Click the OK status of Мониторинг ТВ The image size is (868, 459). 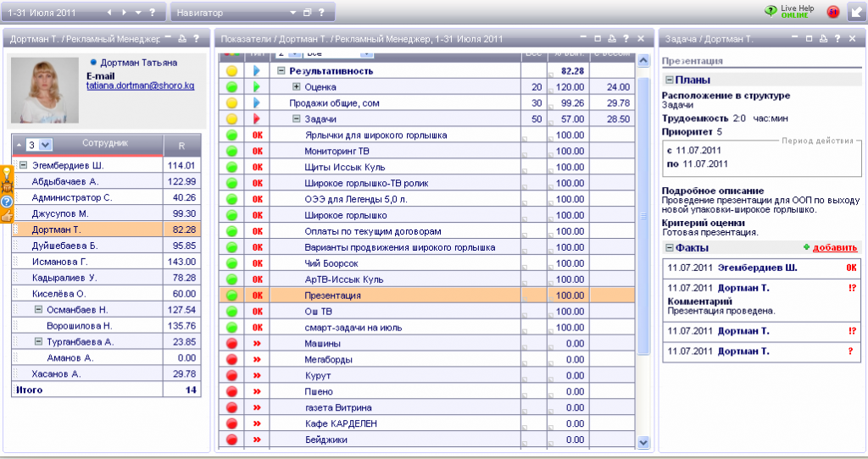pyautogui.click(x=258, y=151)
